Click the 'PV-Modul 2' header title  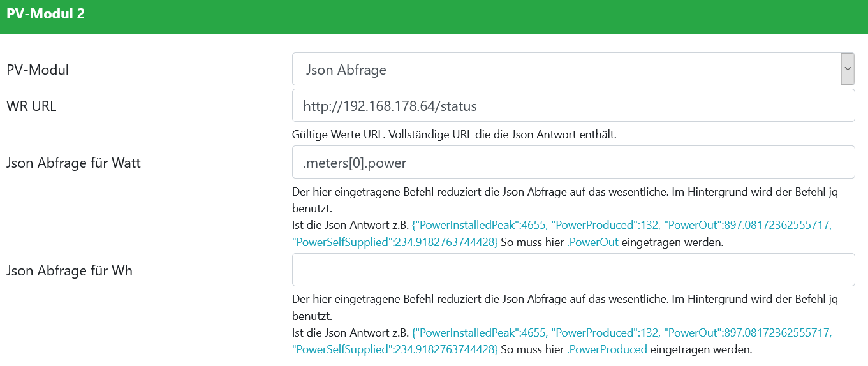click(46, 14)
